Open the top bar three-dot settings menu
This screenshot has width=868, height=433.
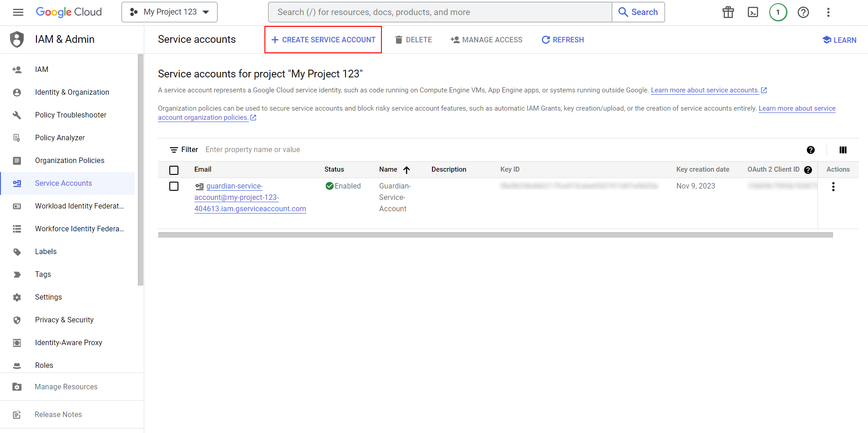[828, 12]
